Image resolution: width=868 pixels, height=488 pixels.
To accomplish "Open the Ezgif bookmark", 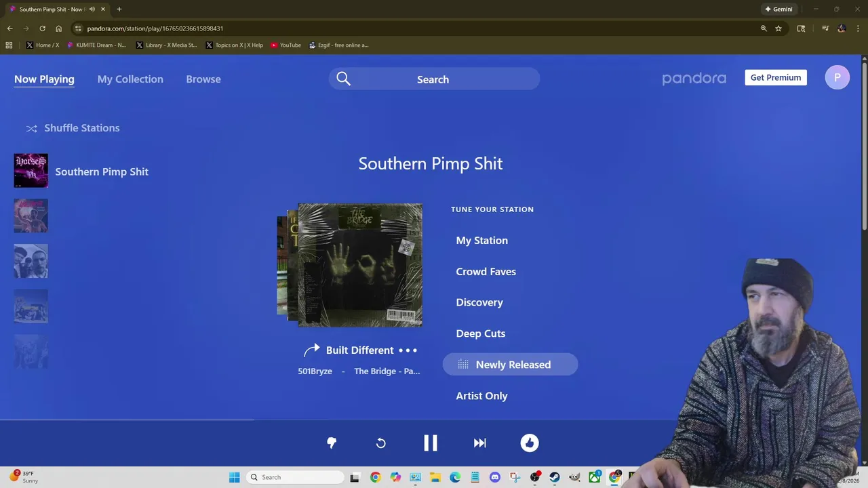I will (x=338, y=45).
